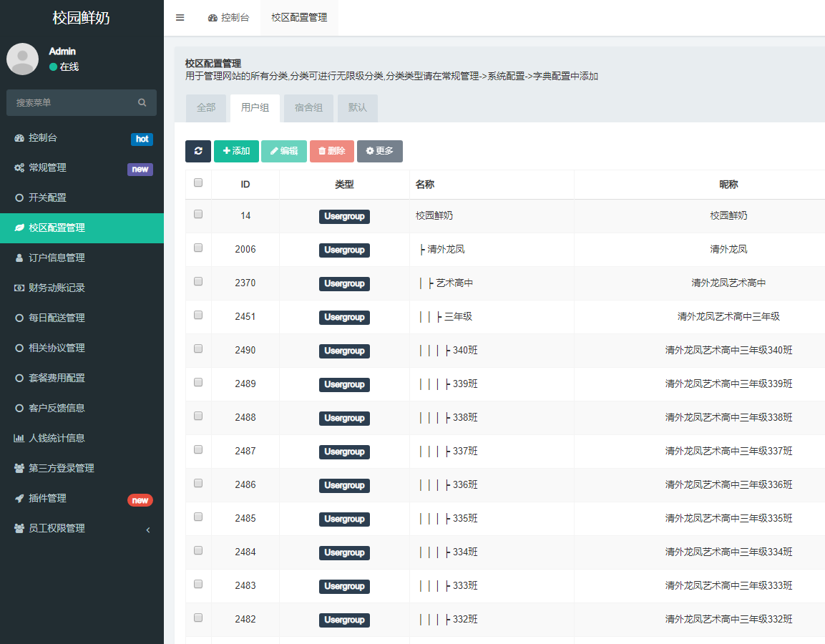This screenshot has height=644, width=825.
Task: Toggle the select-all checkbox in table header
Action: point(198,183)
